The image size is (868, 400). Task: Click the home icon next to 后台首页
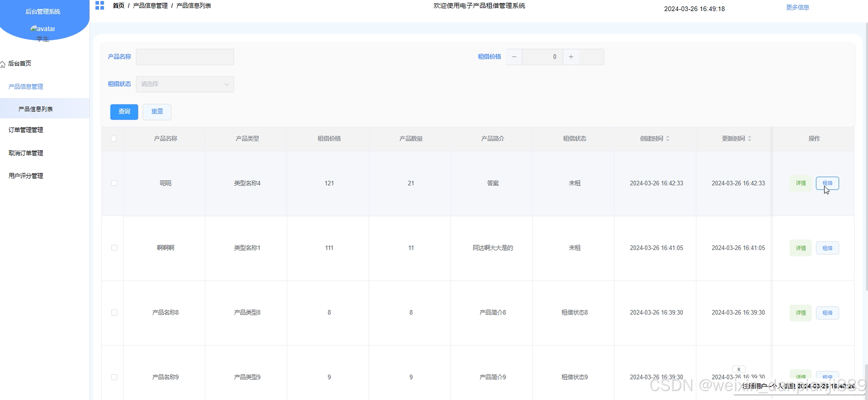tap(3, 64)
